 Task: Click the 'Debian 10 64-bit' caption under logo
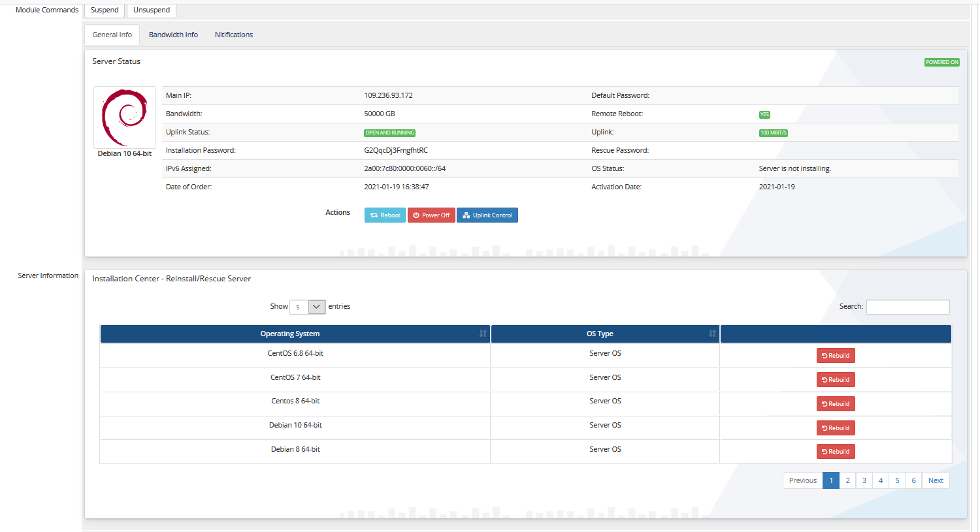point(125,153)
